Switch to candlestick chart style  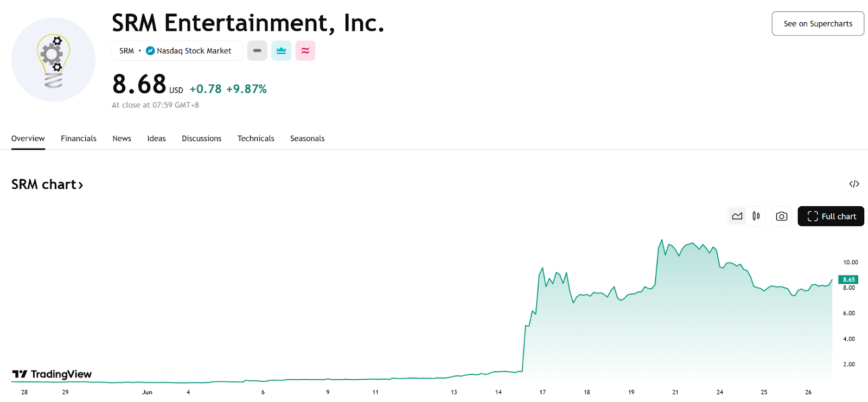pyautogui.click(x=756, y=216)
